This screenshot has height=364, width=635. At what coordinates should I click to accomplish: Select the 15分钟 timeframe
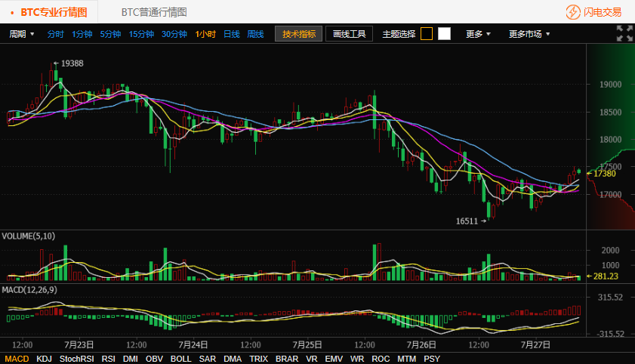coord(141,34)
